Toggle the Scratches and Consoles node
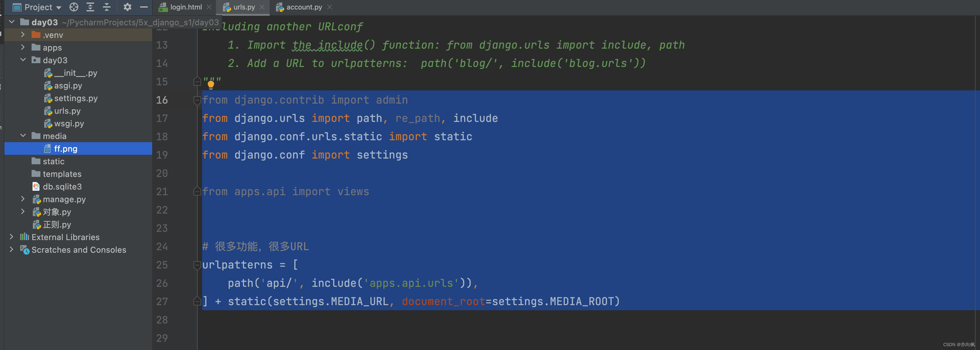Viewport: 980px width, 350px height. pyautogui.click(x=11, y=250)
